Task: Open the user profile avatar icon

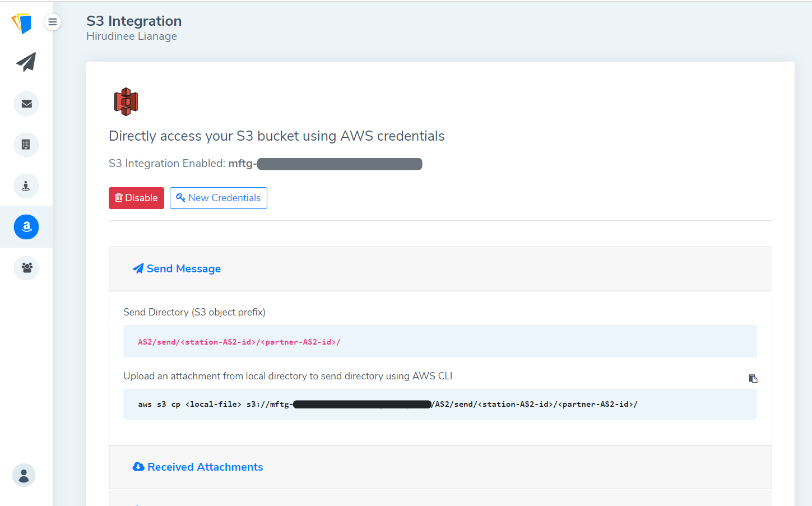Action: [x=24, y=475]
